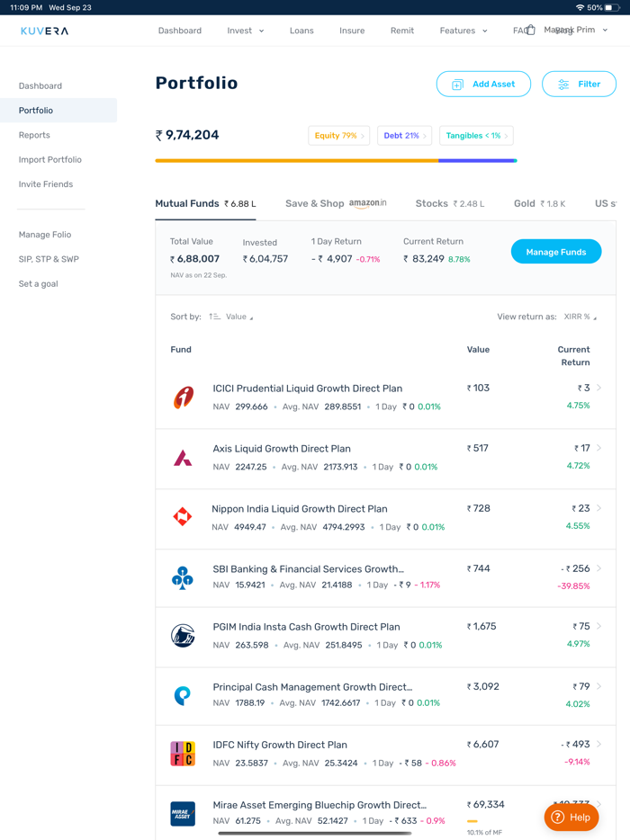Expand Nippon India Liquid row chevron
This screenshot has height=840, width=630.
[598, 508]
